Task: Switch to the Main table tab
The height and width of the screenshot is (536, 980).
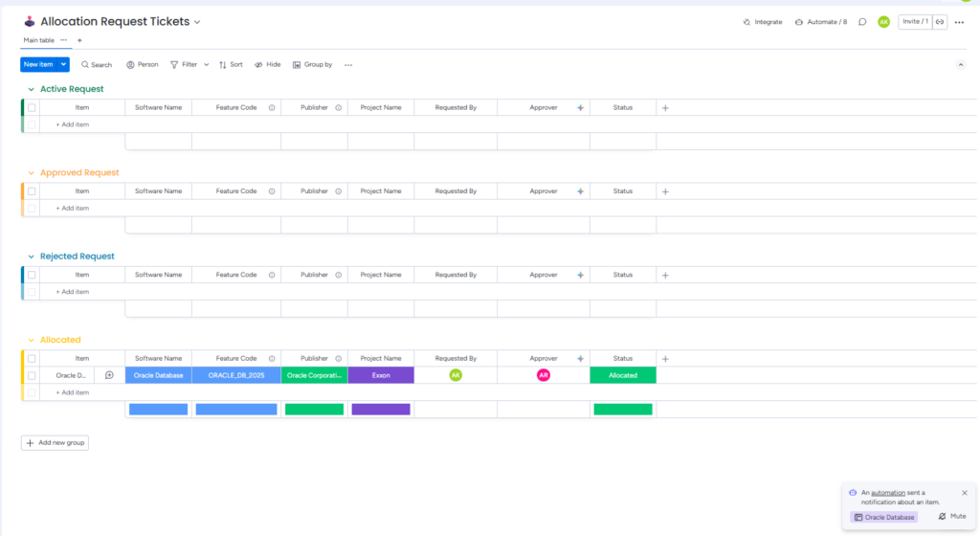Action: pos(39,40)
